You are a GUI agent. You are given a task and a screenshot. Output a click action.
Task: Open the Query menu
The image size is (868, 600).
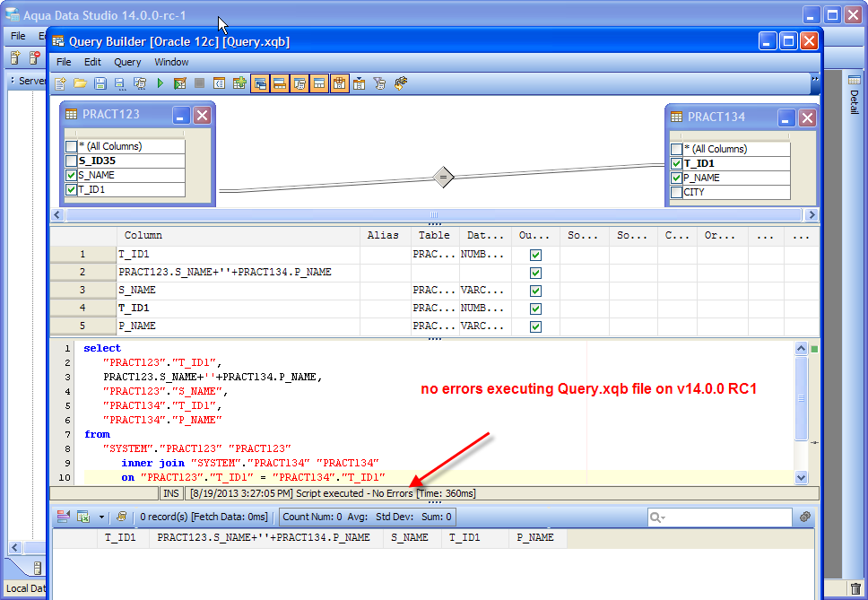127,62
